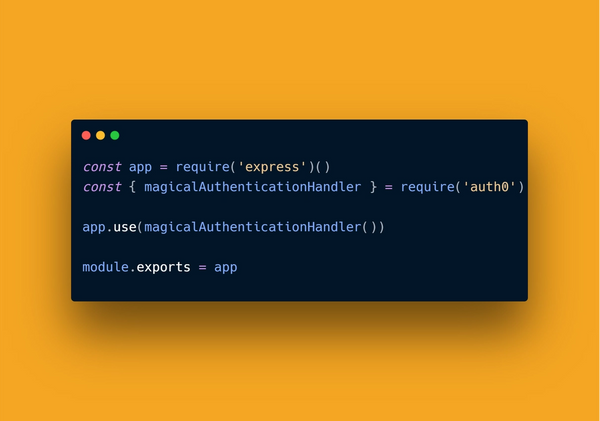The width and height of the screenshot is (600, 421).
Task: Click the require call on the first line
Action: pyautogui.click(x=202, y=167)
